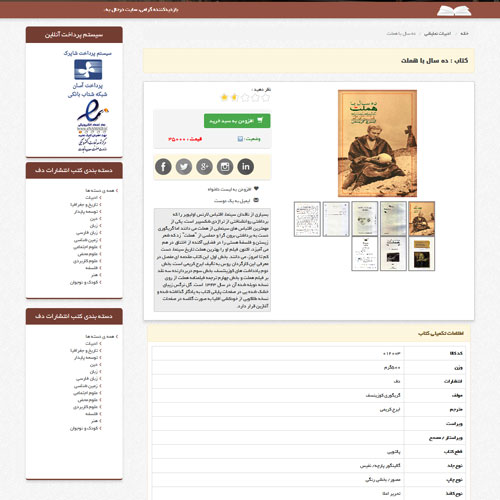Open هنر category in lower category panel
The width and height of the screenshot is (500, 500).
tap(95, 421)
